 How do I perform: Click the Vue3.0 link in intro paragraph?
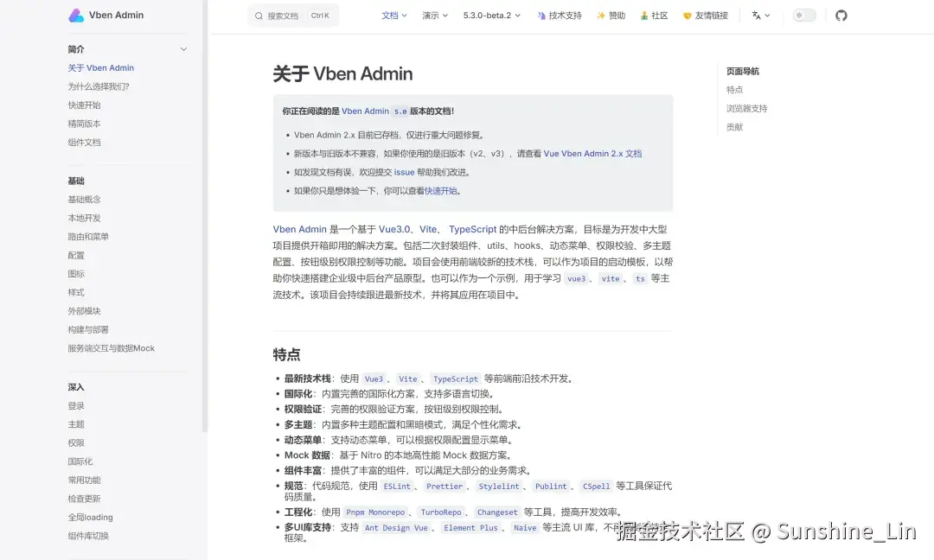394,229
